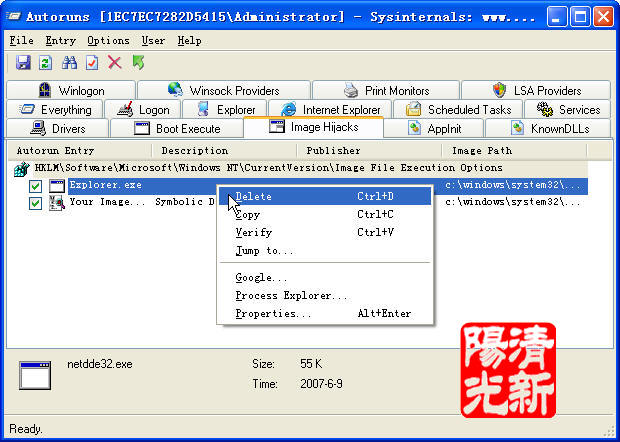This screenshot has width=620, height=442.
Task: Switch to the Boot Execute tab
Action: pyautogui.click(x=176, y=128)
